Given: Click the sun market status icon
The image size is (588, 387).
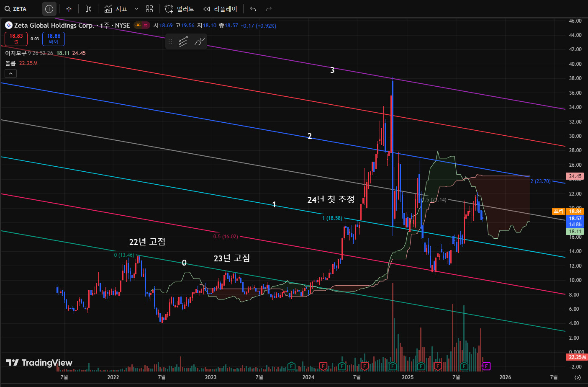Looking at the screenshot, I should (x=138, y=25).
